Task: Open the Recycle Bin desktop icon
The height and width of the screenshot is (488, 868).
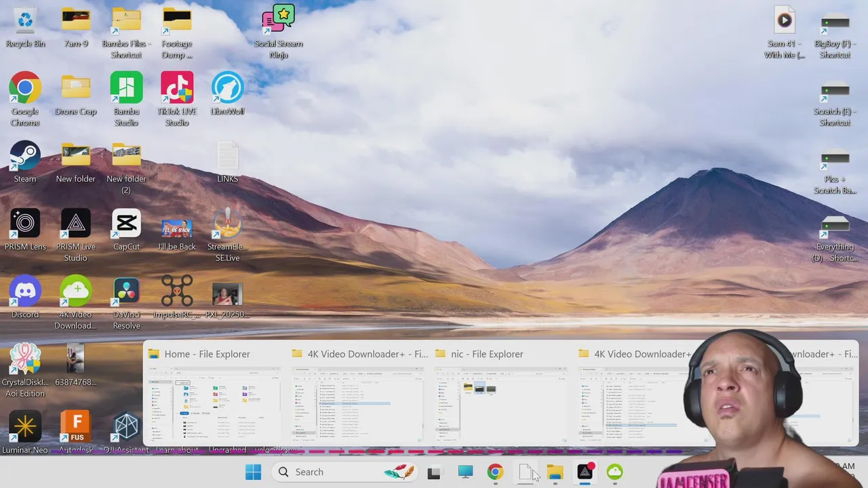Action: [25, 27]
